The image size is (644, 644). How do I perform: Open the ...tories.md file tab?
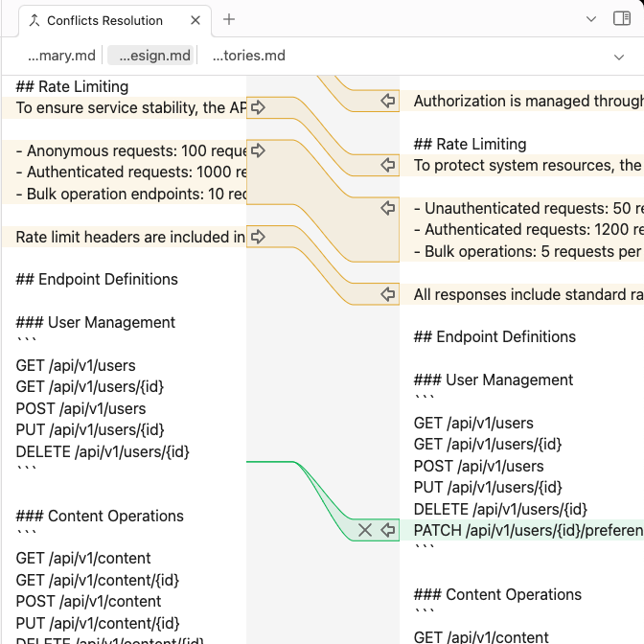pyautogui.click(x=248, y=56)
